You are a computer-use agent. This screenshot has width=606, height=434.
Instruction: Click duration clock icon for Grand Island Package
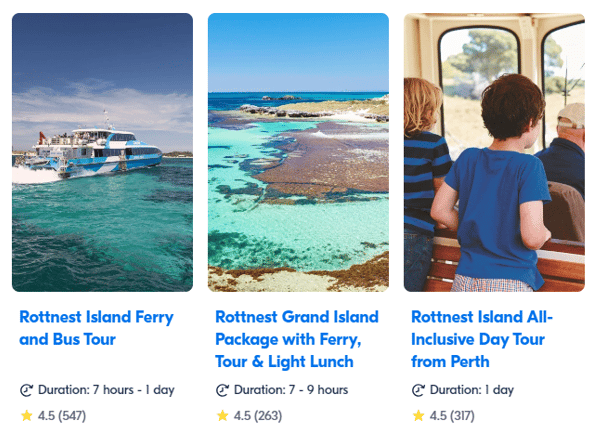tap(222, 390)
